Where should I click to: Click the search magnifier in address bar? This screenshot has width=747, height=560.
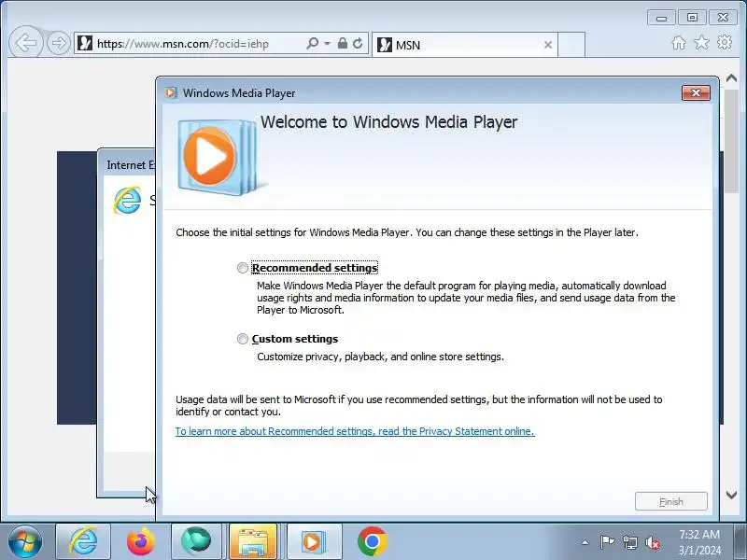[312, 43]
